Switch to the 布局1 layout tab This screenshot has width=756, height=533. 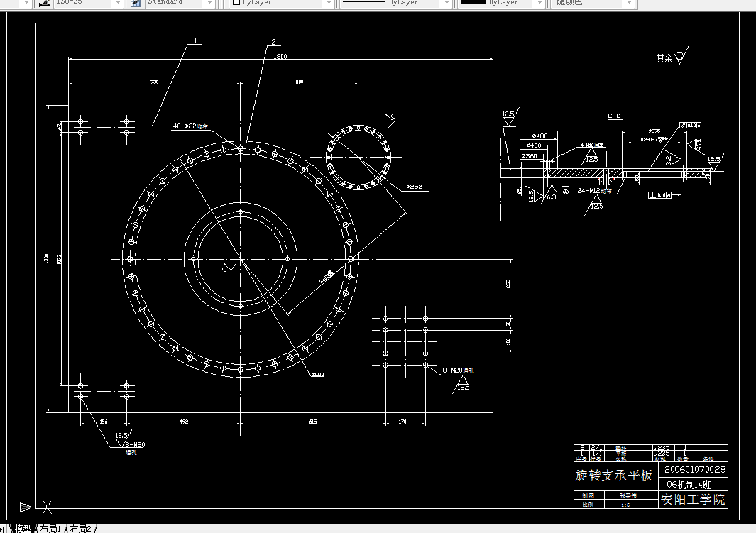(x=50, y=529)
